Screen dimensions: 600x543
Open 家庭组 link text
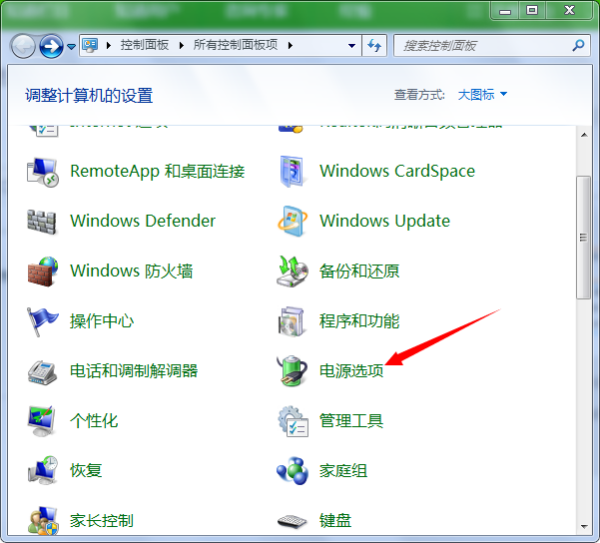343,471
